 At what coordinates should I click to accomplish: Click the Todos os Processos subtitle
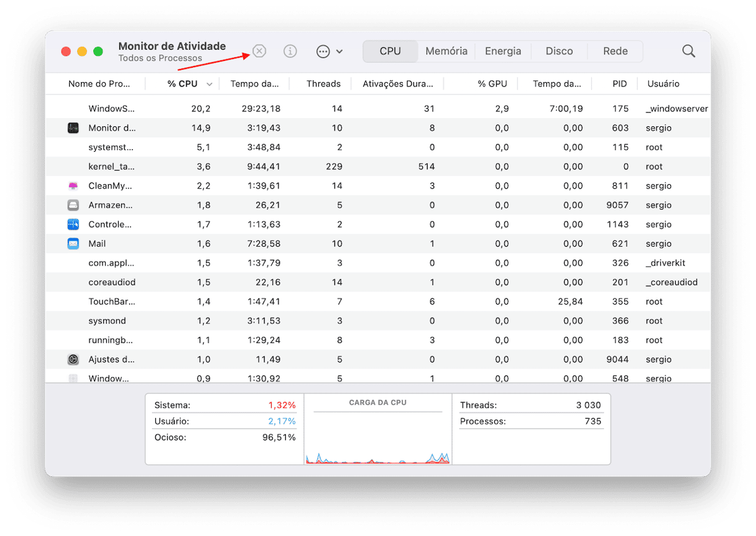point(160,58)
